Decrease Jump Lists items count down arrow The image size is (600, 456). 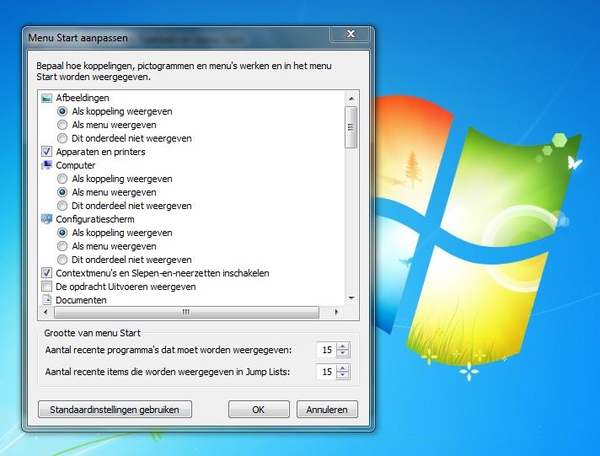click(343, 375)
